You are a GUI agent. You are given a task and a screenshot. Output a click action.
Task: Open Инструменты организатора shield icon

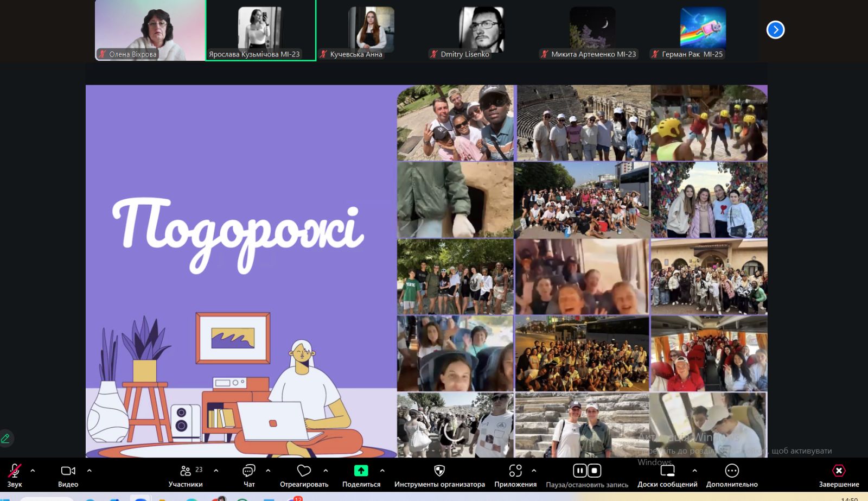[439, 471]
